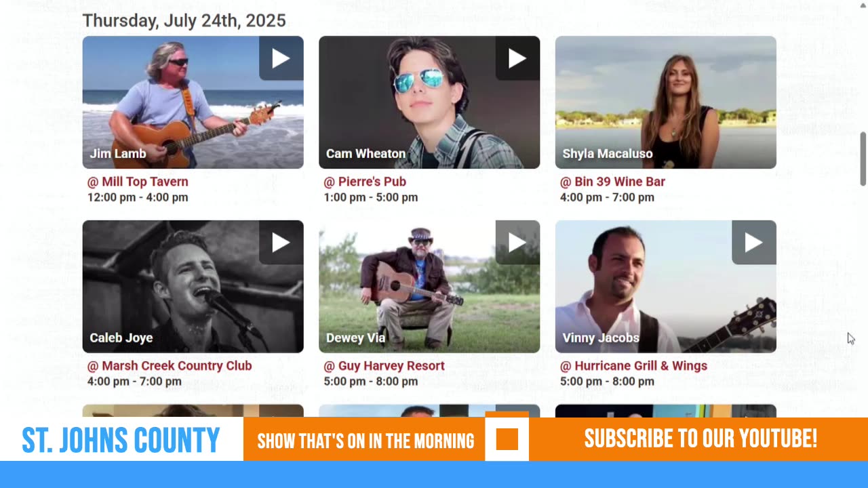Click the orange square icon in the banner
Viewport: 868px width, 488px height.
point(507,439)
